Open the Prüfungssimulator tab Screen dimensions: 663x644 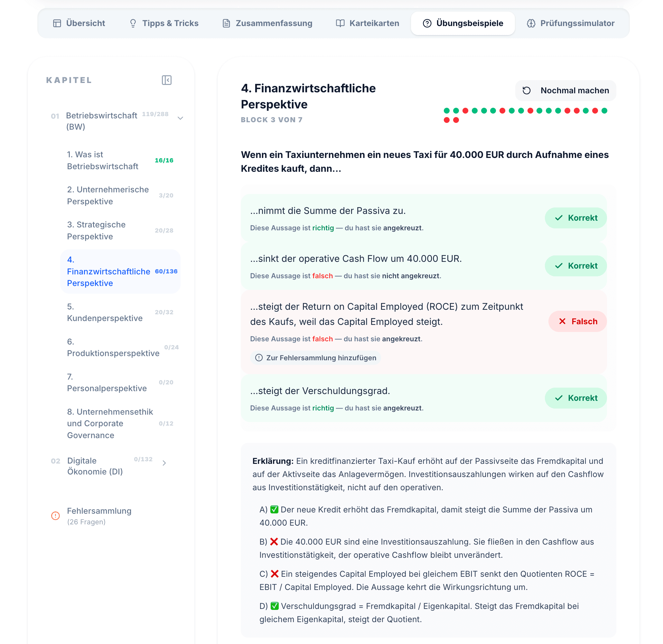tap(571, 23)
